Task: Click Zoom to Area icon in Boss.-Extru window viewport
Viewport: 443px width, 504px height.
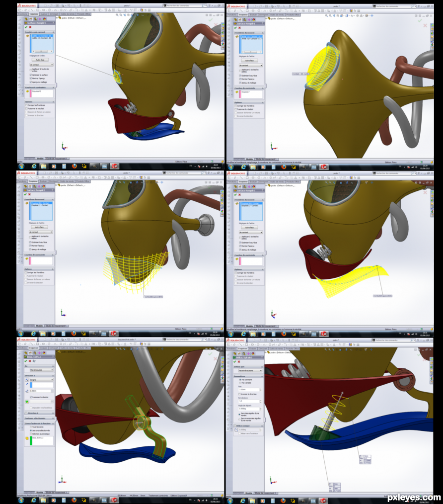Action: pyautogui.click(x=121, y=349)
